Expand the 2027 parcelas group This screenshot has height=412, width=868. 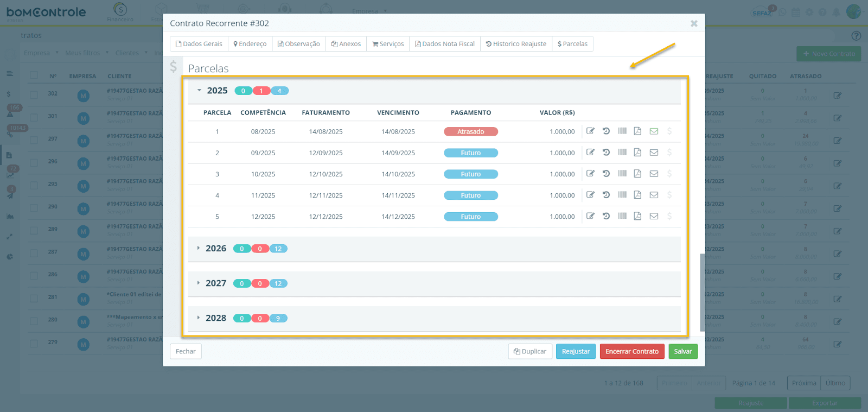click(199, 283)
